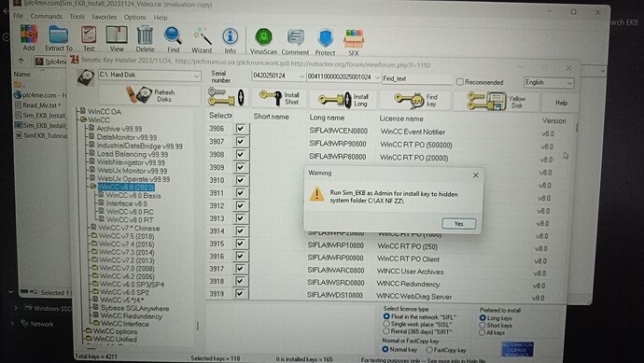Viewport: 644px width, 363px height.
Task: Click the hard disk drive icon
Action: (86, 77)
